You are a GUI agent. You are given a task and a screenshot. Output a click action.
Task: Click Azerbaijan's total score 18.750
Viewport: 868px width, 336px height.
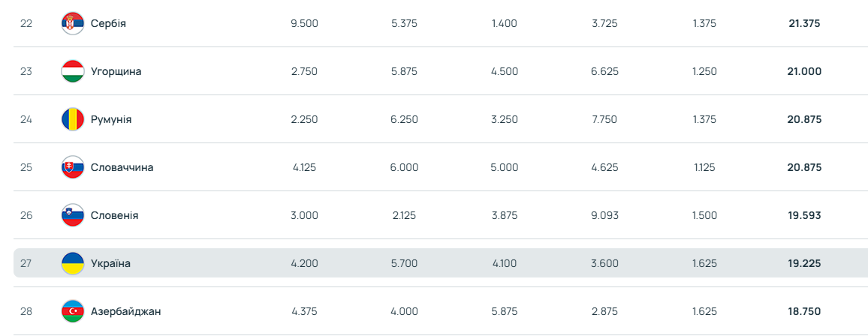click(804, 311)
